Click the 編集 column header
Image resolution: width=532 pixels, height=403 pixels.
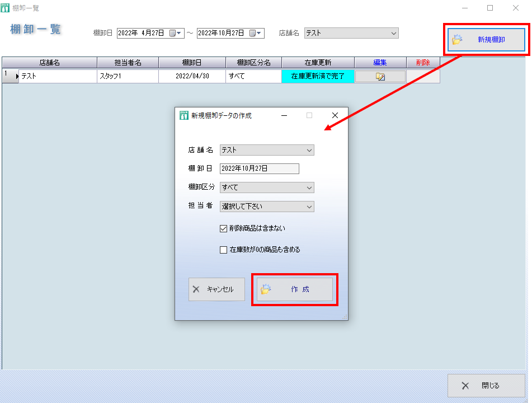pos(380,63)
